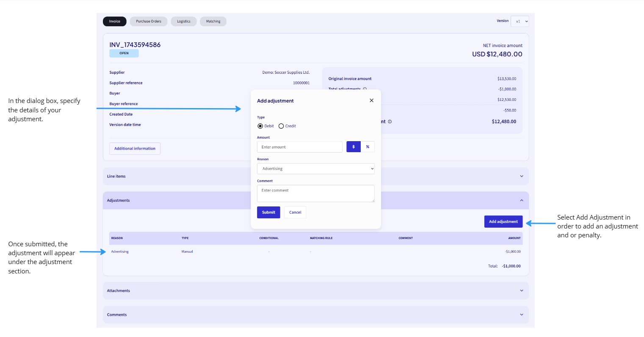Switch to the Purchase Orders tab
644x337 pixels.
pyautogui.click(x=149, y=21)
